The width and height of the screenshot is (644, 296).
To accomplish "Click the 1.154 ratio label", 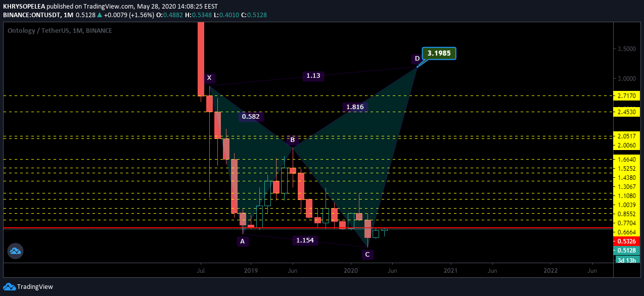I will [305, 240].
